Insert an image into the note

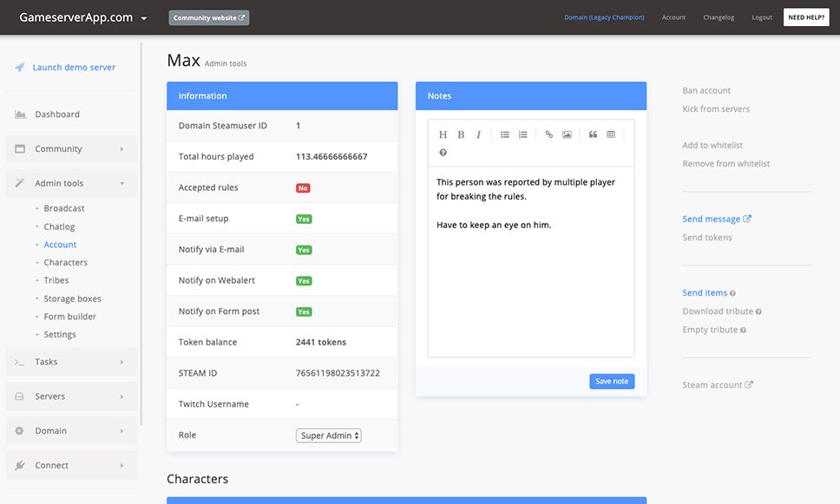pos(568,134)
